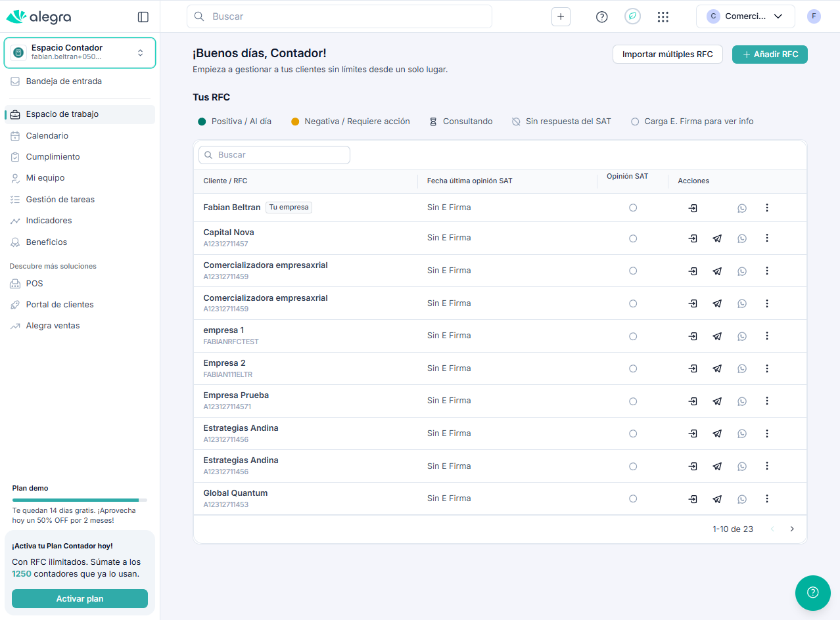Screen dimensions: 840x620
Task: Collapse the sidebar using the panel icon
Action: click(143, 17)
